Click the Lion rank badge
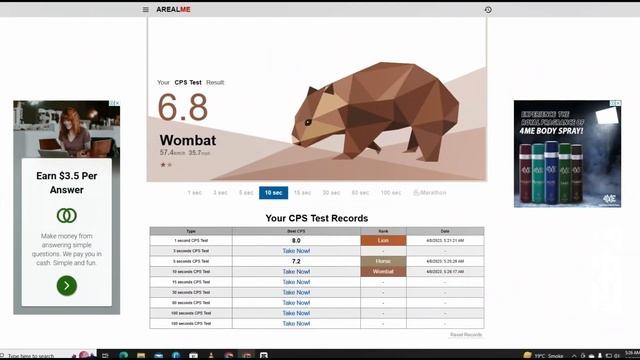Viewport: 640px width, 360px height. [383, 240]
